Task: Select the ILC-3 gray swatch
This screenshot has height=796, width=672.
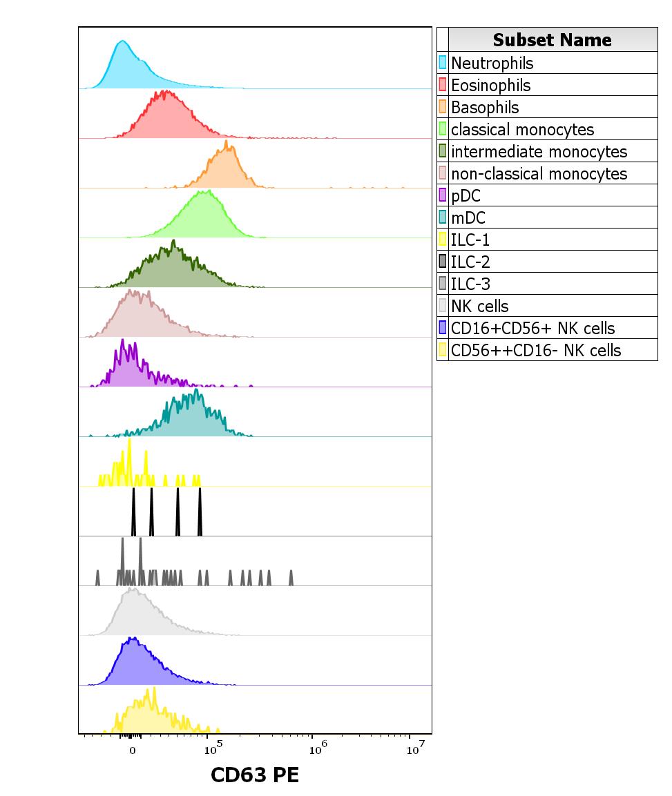Action: 443,283
